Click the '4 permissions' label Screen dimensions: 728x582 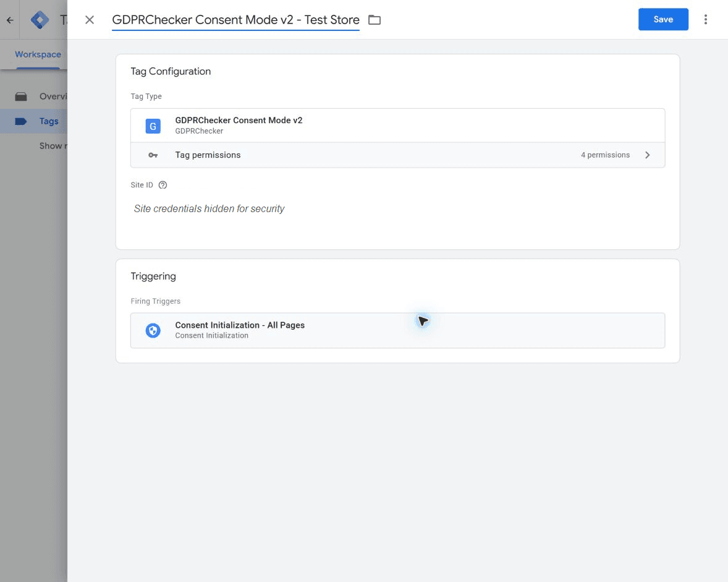[605, 155]
